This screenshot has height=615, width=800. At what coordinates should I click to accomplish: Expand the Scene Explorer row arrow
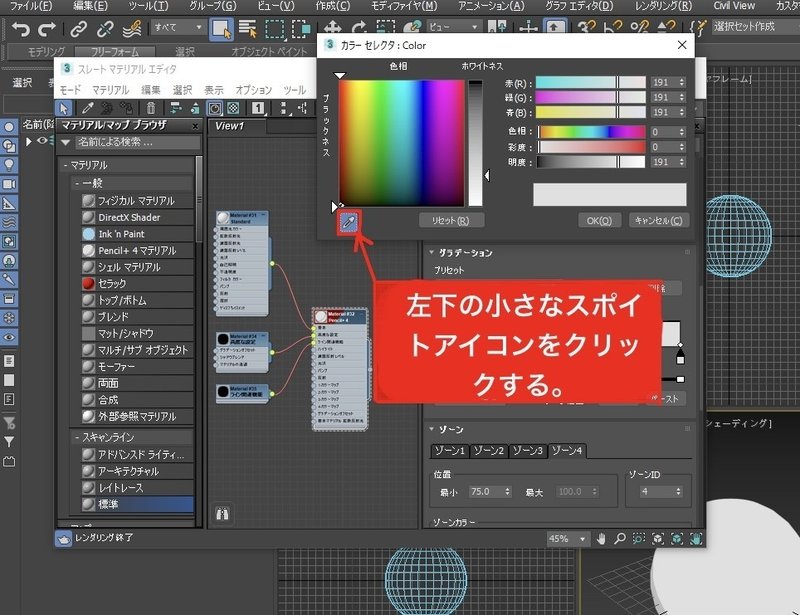(x=29, y=141)
